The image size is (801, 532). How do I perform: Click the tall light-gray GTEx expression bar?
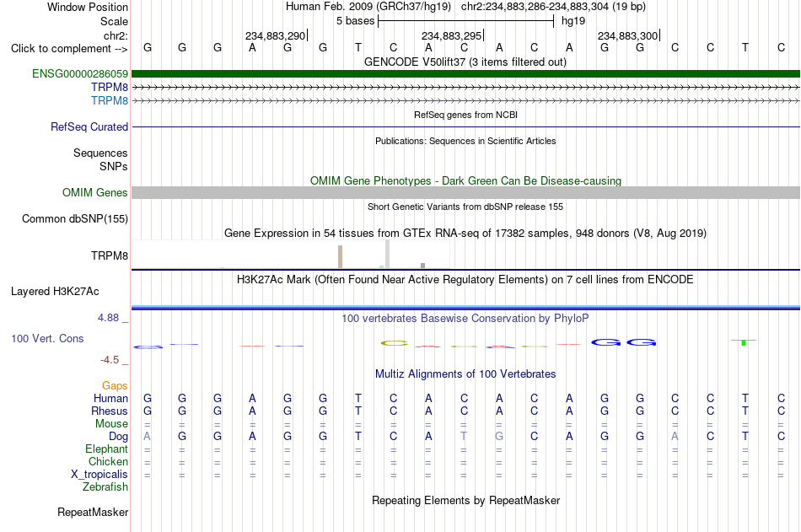point(387,254)
